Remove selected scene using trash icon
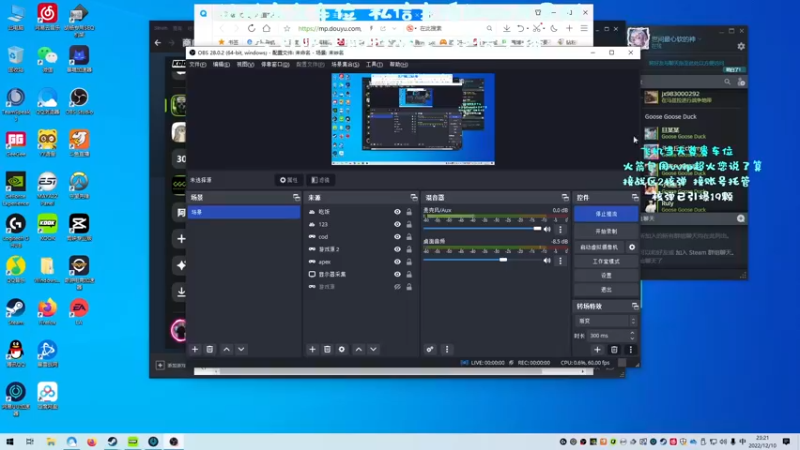 [210, 349]
